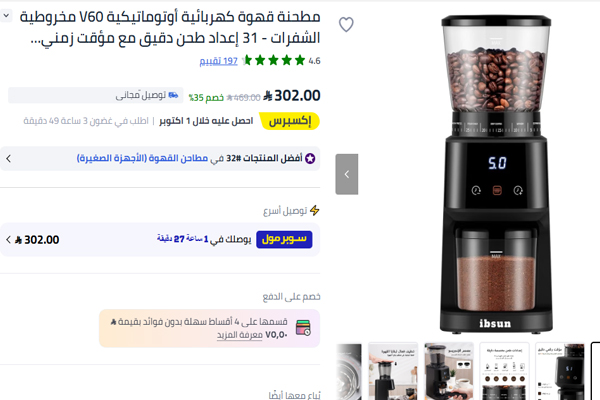Click the معرفة المزيد installment link
This screenshot has width=600, height=400.
240,335
